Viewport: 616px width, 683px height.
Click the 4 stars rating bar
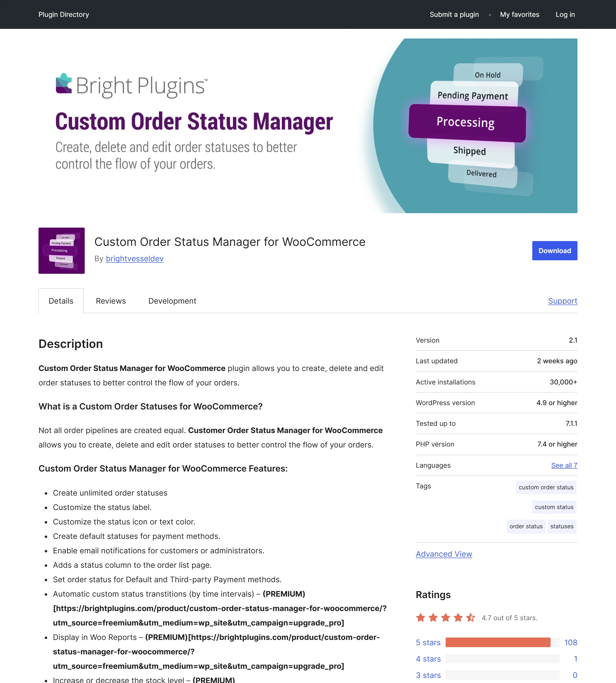(x=502, y=659)
